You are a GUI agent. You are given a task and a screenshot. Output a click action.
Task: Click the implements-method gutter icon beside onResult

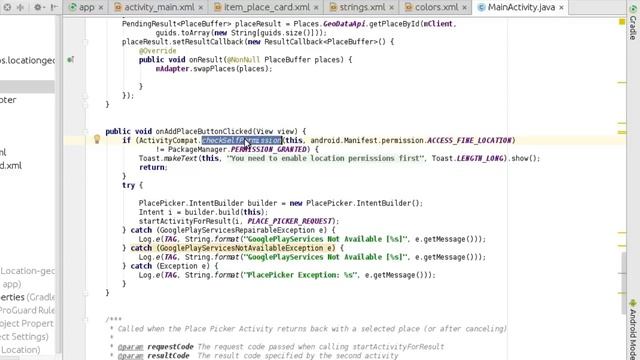71,60
